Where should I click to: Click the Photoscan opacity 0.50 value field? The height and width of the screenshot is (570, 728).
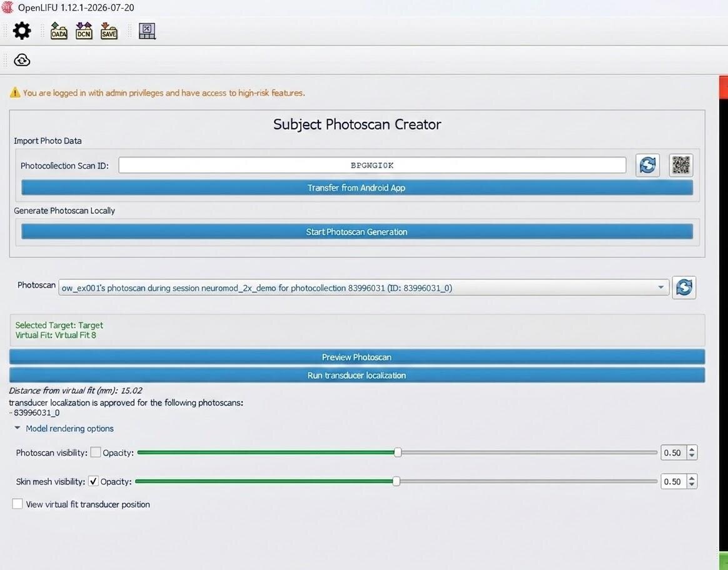(674, 452)
